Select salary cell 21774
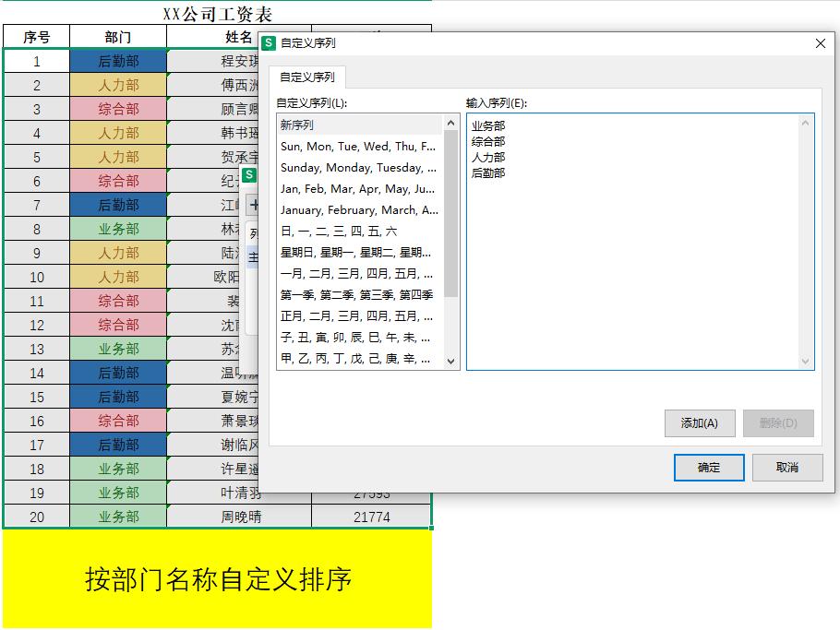This screenshot has height=630, width=840. point(371,517)
